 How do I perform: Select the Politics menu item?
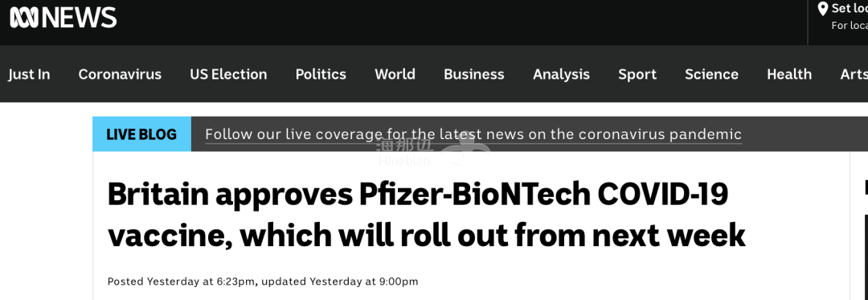[x=321, y=74]
